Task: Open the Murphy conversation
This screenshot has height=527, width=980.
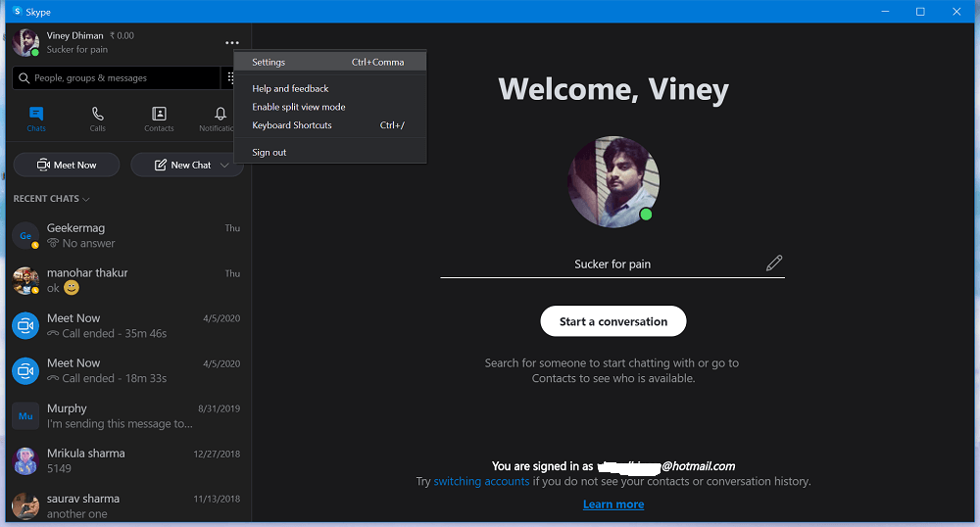Action: click(x=127, y=416)
